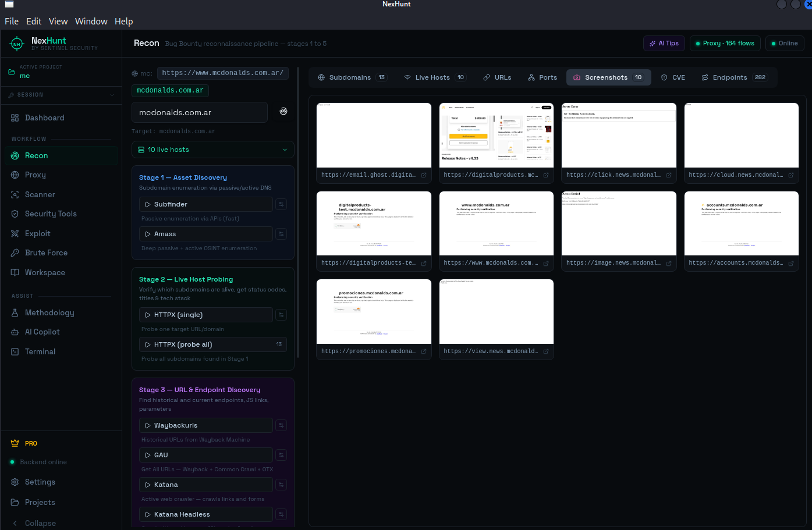
Task: Open external link icon for cloud.news.mcdonal screenshot
Action: 791,175
